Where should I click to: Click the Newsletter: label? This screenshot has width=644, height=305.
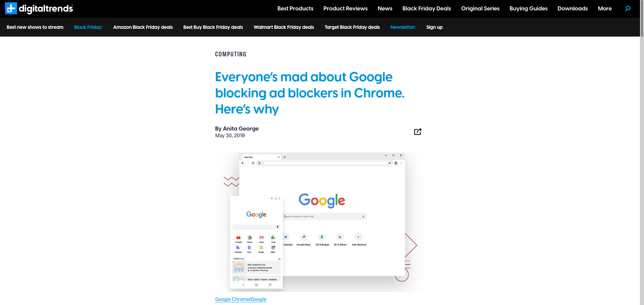pyautogui.click(x=403, y=27)
